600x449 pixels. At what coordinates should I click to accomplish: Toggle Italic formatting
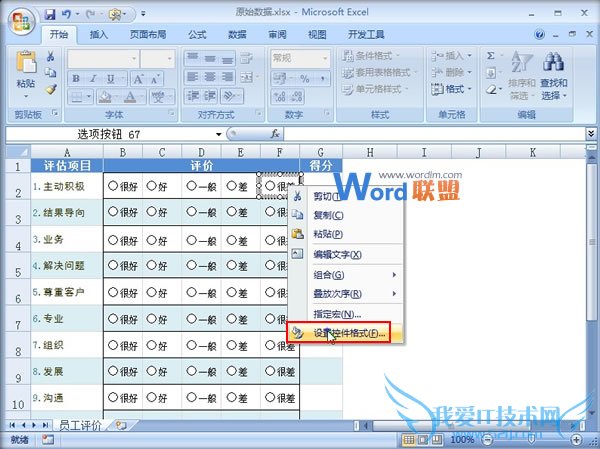(x=93, y=79)
